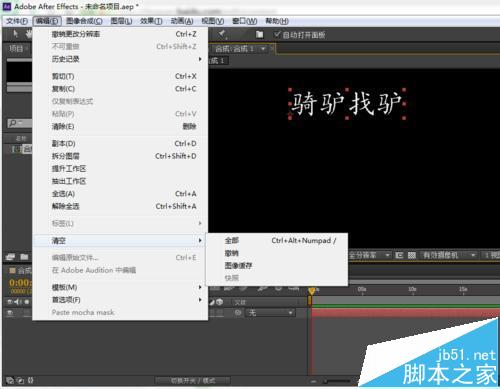The image size is (500, 389).
Task: Choose 撤销 in the purge submenu
Action: point(277,253)
